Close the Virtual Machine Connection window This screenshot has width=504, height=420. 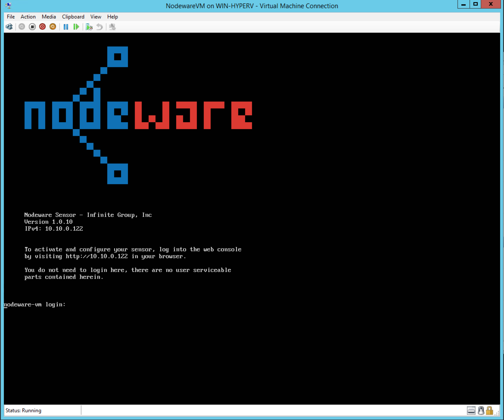click(491, 4)
